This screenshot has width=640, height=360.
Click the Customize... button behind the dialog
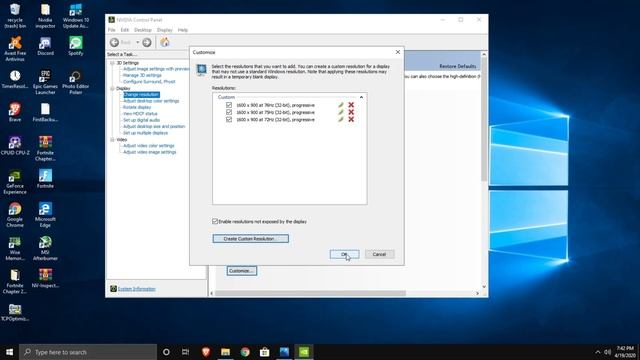(x=242, y=271)
